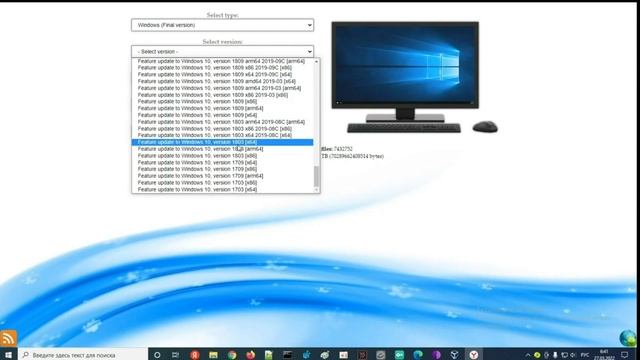The height and width of the screenshot is (360, 640).
Task: Open the Select type dropdown
Action: [222, 25]
